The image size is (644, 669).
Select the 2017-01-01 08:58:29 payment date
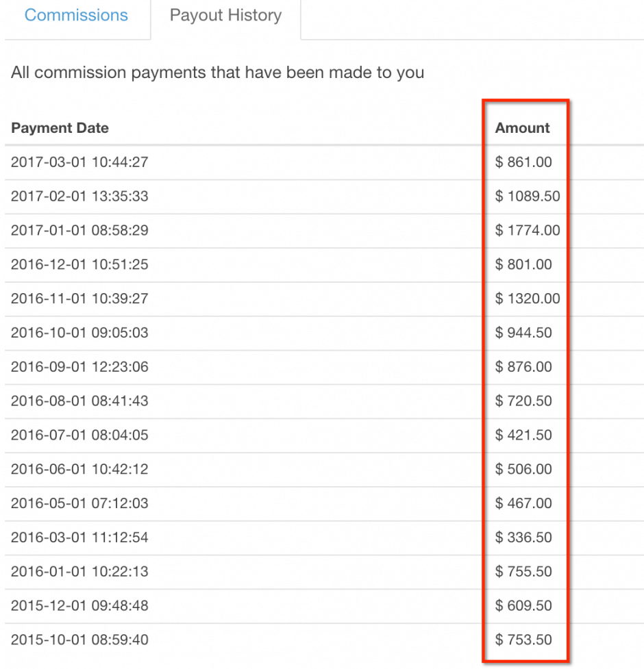click(79, 230)
